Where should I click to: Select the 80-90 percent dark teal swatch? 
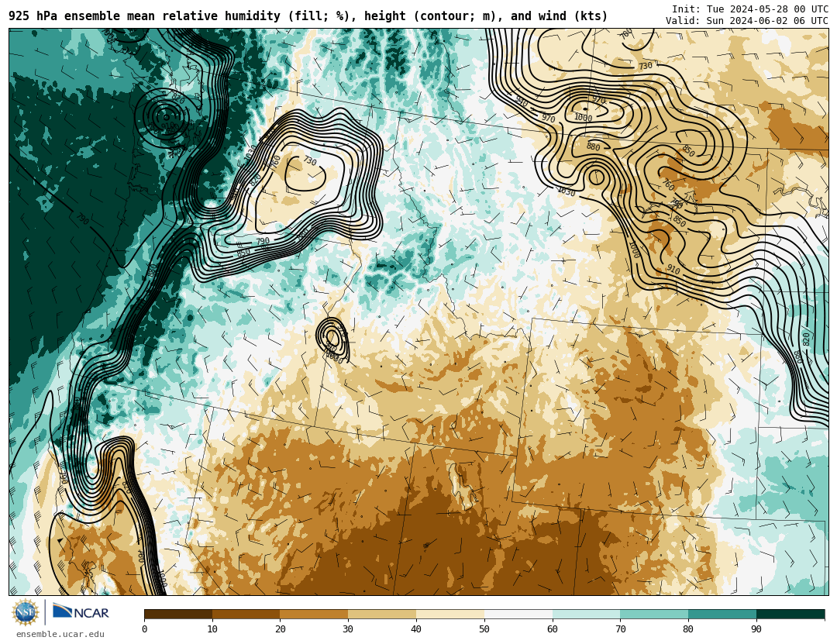click(722, 615)
